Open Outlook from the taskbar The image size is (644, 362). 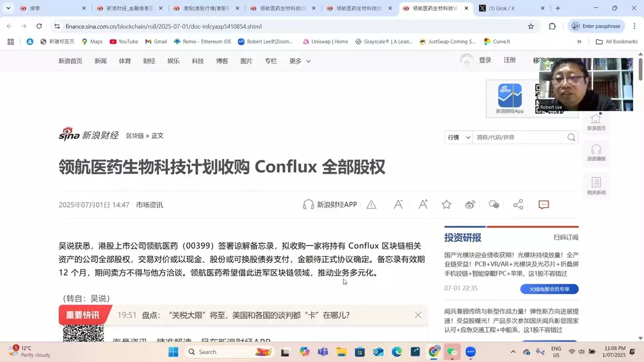(378, 352)
